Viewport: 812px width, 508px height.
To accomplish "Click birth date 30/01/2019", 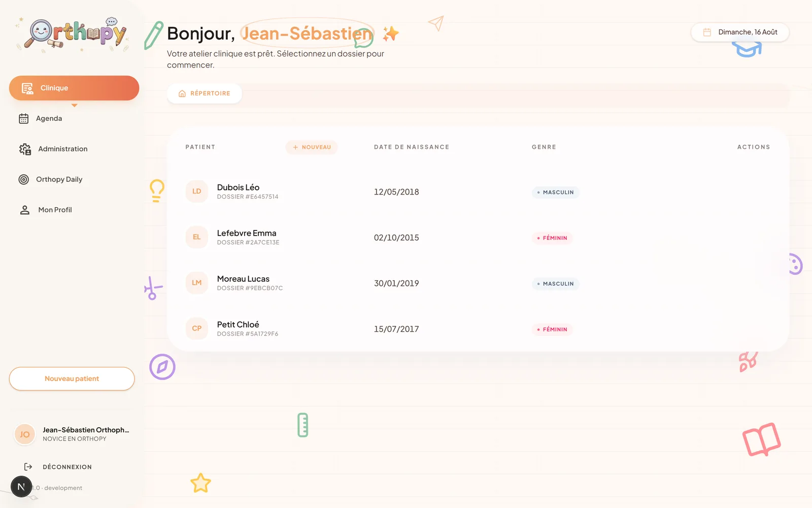I will click(396, 283).
